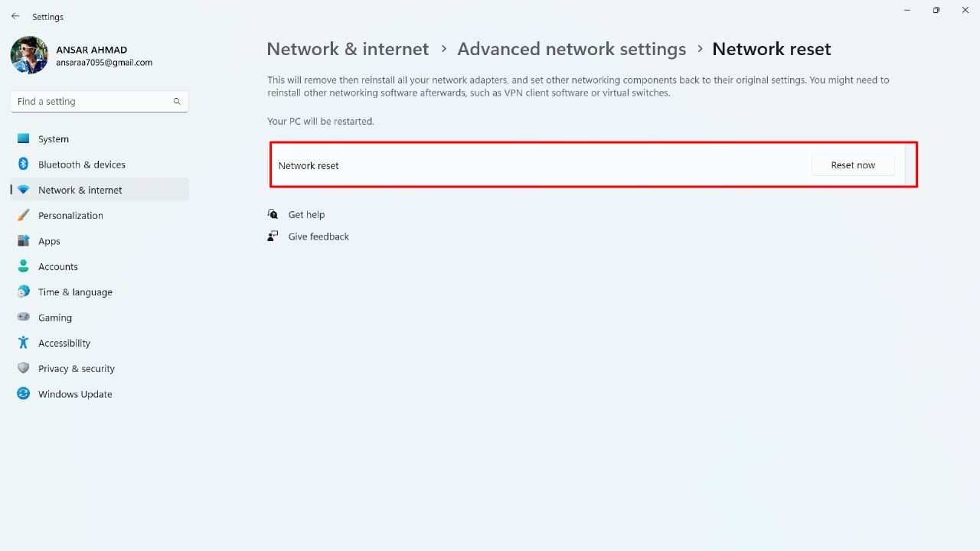Screen dimensions: 980x551
Task: Select the System sidebar icon
Action: pyautogui.click(x=23, y=139)
